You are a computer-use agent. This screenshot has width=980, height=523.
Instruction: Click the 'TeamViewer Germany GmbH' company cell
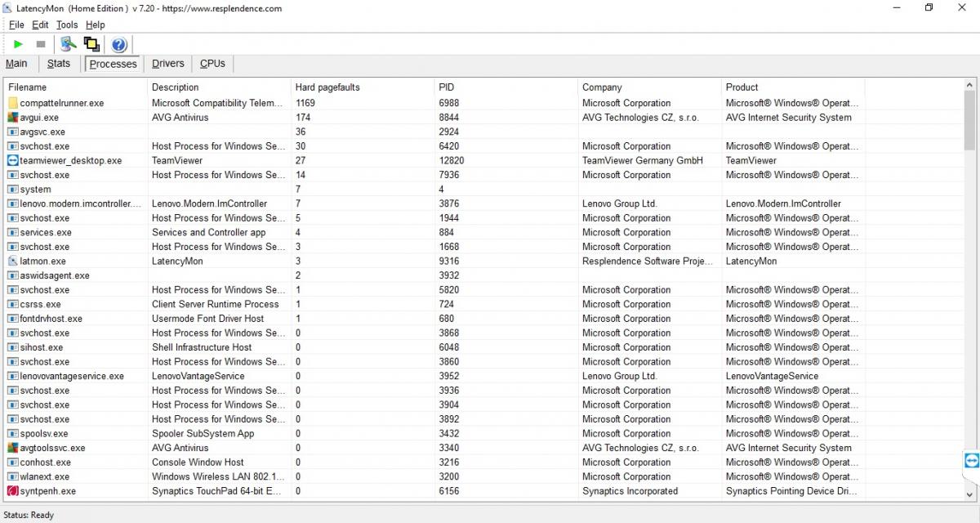click(643, 161)
